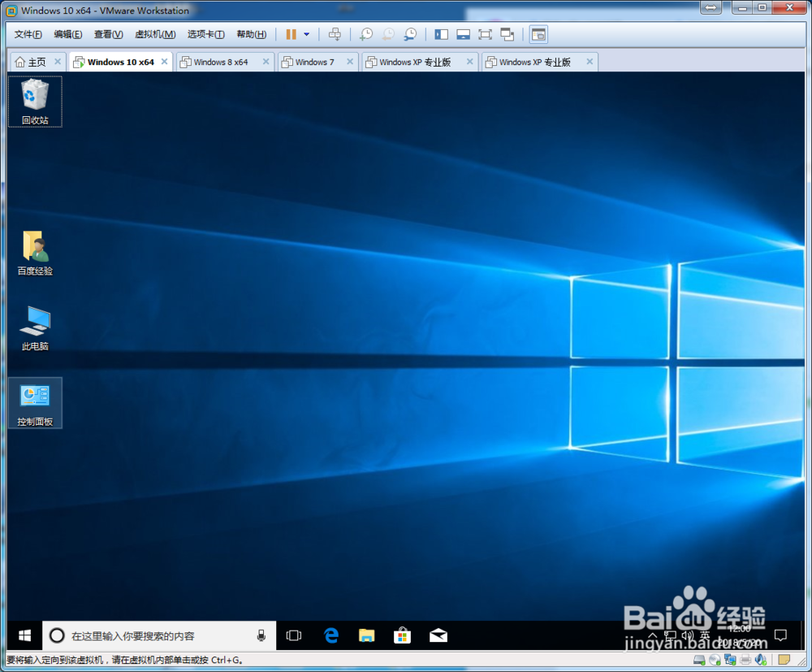Image resolution: width=812 pixels, height=672 pixels.
Task: Open the snapshot manager icon
Action: point(410,34)
